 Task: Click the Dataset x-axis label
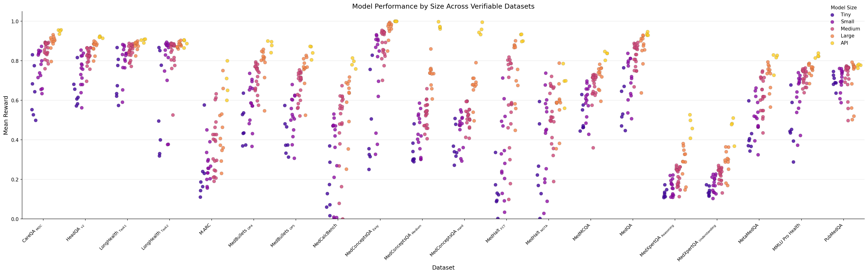click(x=443, y=267)
